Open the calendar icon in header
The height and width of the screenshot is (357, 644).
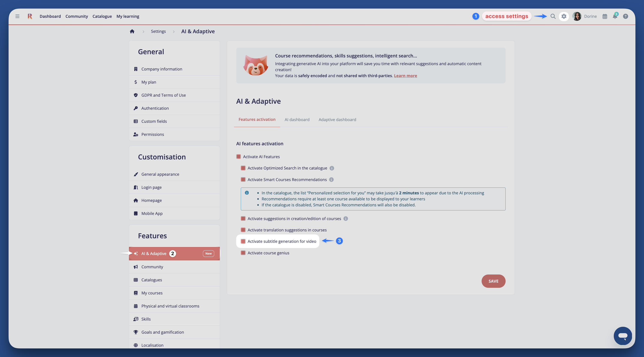[x=605, y=16]
